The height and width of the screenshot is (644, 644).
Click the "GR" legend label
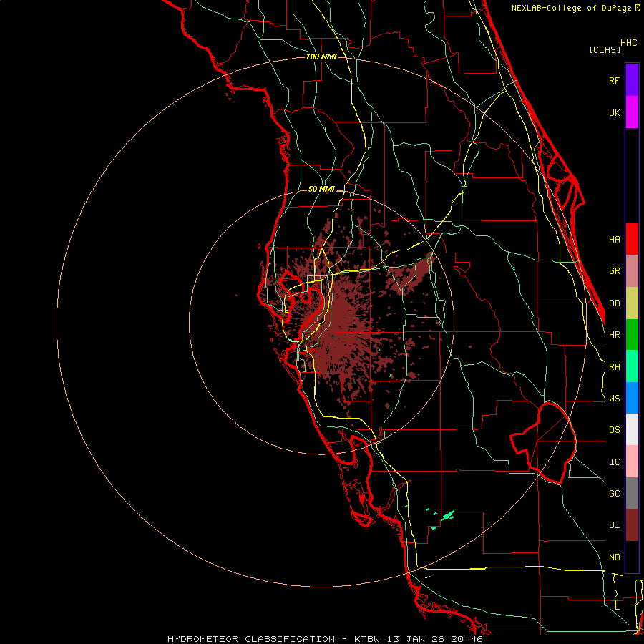[x=614, y=271]
